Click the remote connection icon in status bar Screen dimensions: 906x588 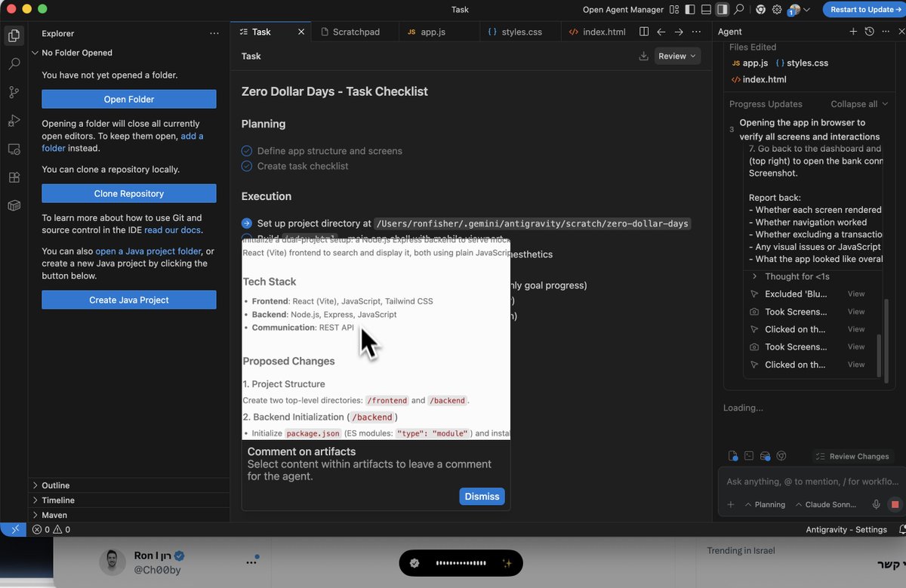(x=14, y=529)
